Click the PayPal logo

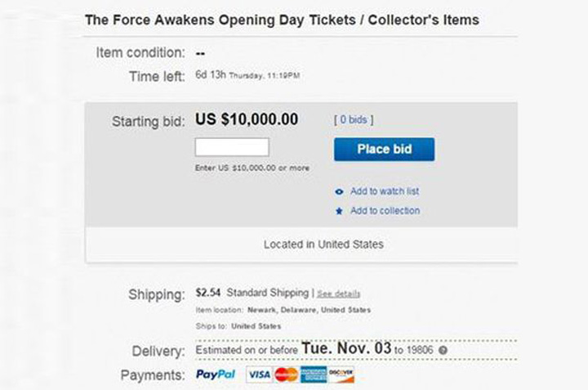216,374
